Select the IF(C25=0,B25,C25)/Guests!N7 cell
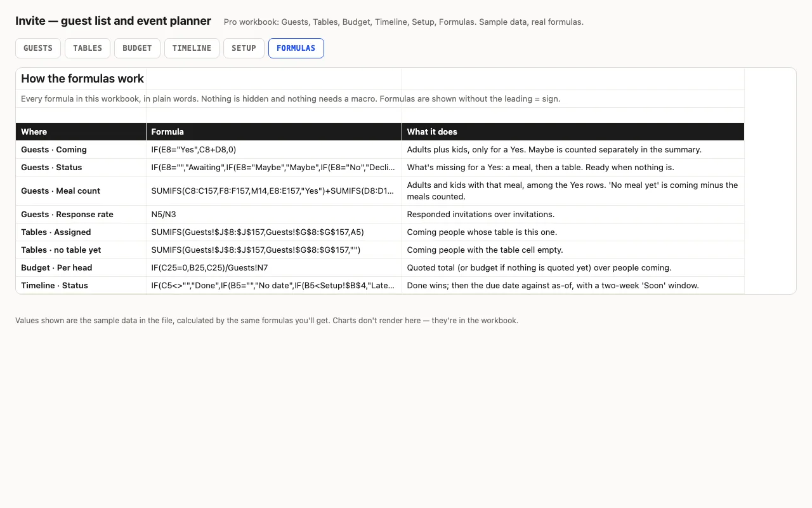This screenshot has height=508, width=812. pyautogui.click(x=274, y=268)
